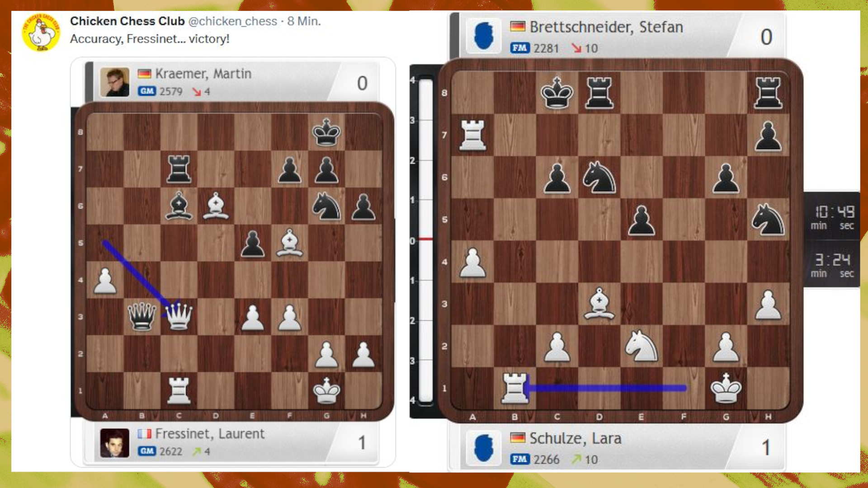Screen dimensions: 868x488
Task: Select the black queen on b3
Action: 142,316
